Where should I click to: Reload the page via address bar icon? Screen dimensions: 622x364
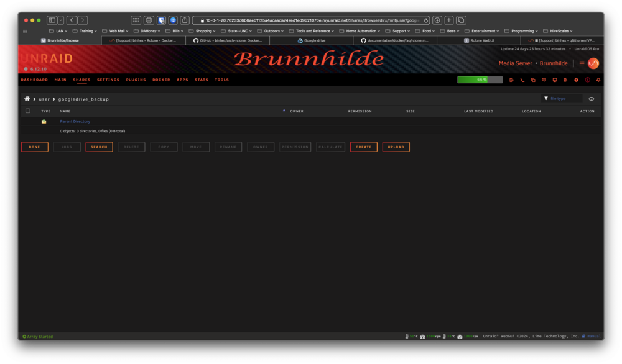426,20
